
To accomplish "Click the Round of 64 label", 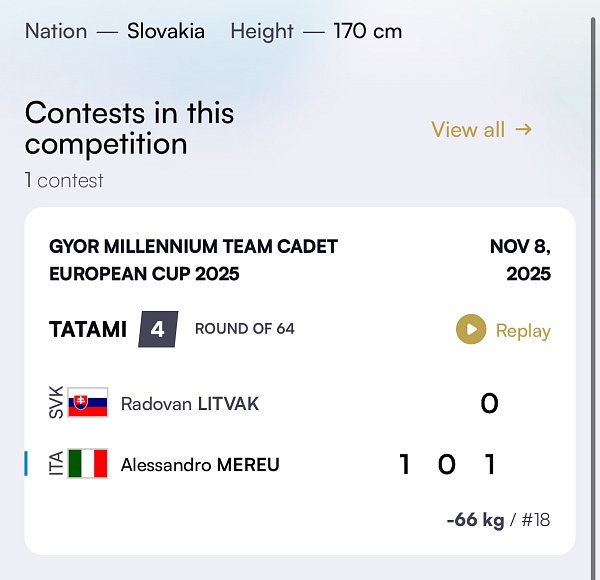I will (x=245, y=329).
